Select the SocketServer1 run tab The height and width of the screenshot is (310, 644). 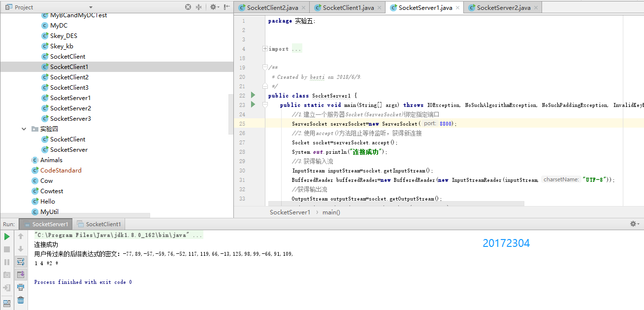pos(45,224)
